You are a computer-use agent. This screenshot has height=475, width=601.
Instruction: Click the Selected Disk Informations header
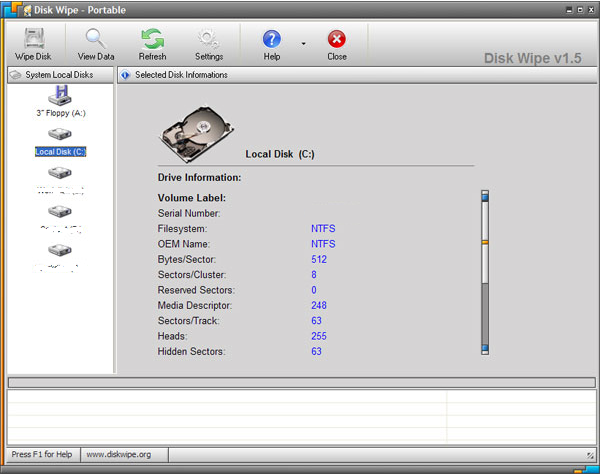coord(357,75)
